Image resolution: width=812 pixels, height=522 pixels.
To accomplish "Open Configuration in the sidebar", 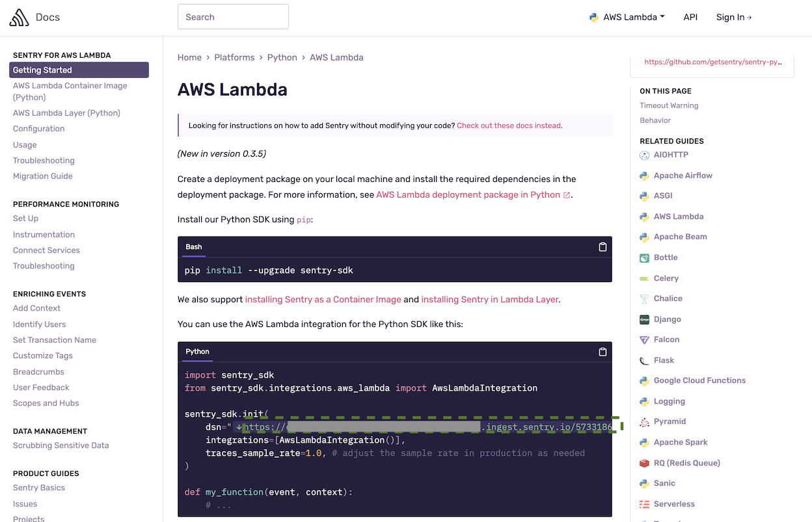I will (38, 129).
